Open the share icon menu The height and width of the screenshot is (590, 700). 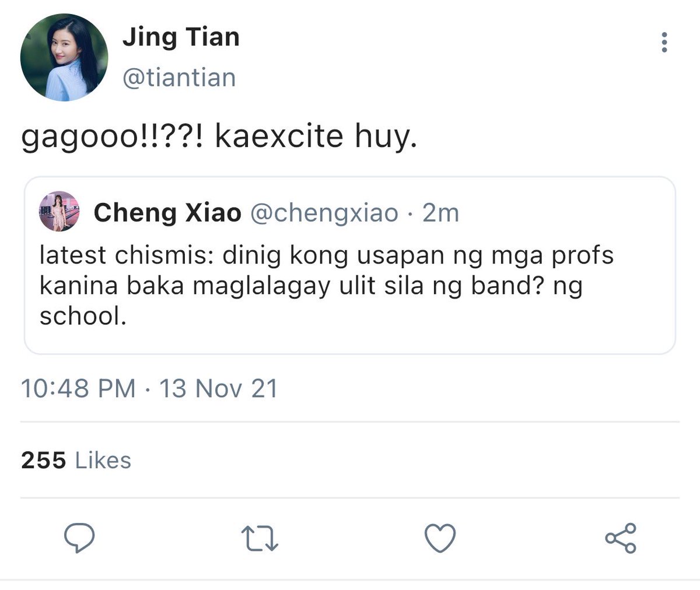tap(621, 538)
